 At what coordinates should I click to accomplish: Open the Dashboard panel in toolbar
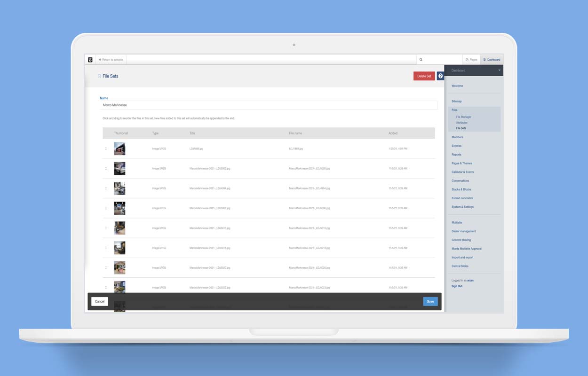(x=492, y=60)
